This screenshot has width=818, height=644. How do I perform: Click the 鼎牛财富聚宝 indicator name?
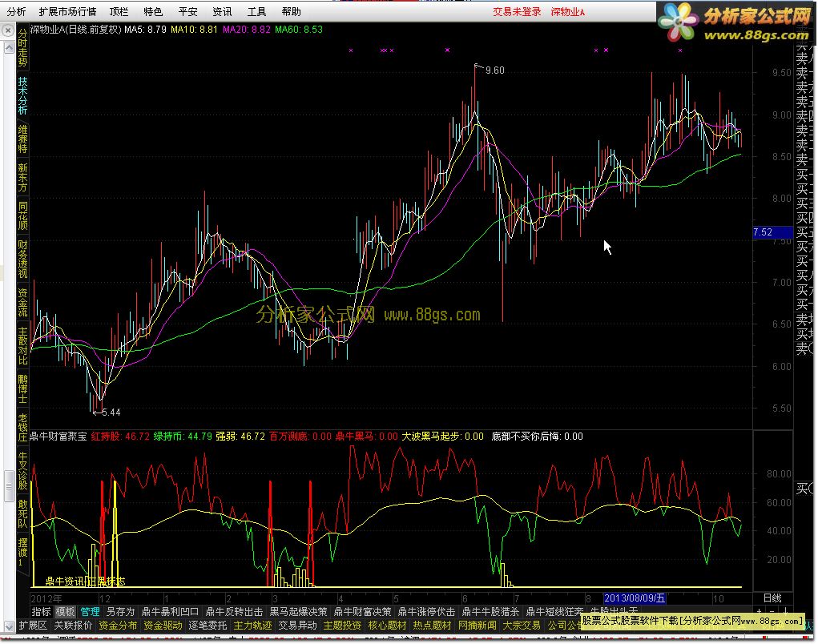click(x=58, y=436)
